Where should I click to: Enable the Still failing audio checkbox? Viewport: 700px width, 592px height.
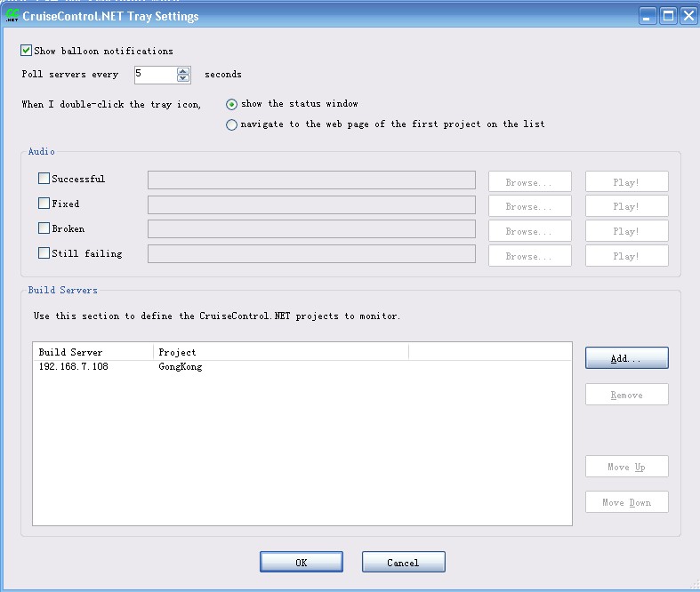tap(44, 253)
